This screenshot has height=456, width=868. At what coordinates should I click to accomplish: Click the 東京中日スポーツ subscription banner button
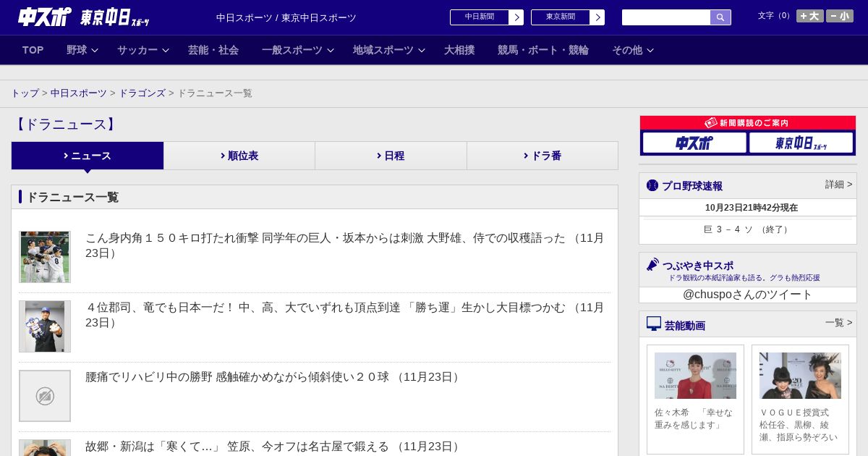801,143
